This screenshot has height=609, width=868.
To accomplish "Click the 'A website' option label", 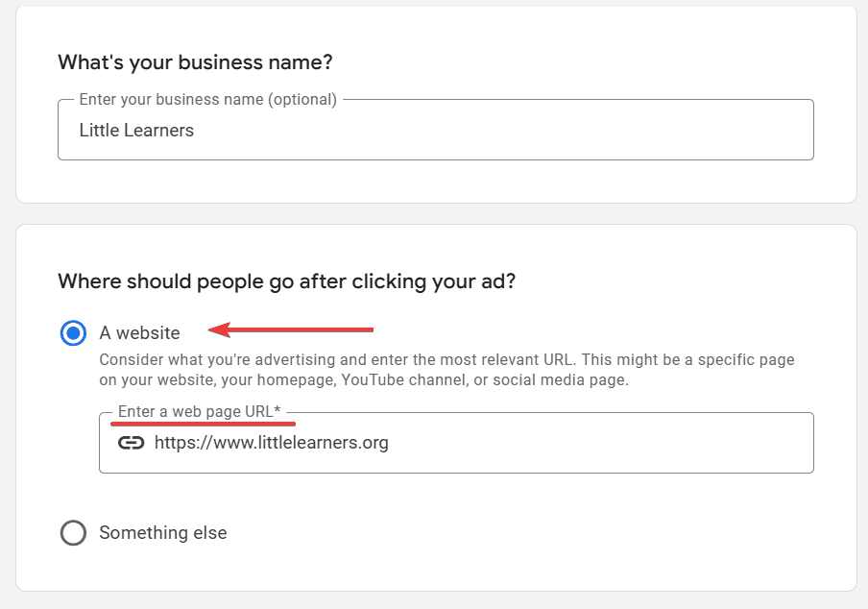I will point(139,333).
